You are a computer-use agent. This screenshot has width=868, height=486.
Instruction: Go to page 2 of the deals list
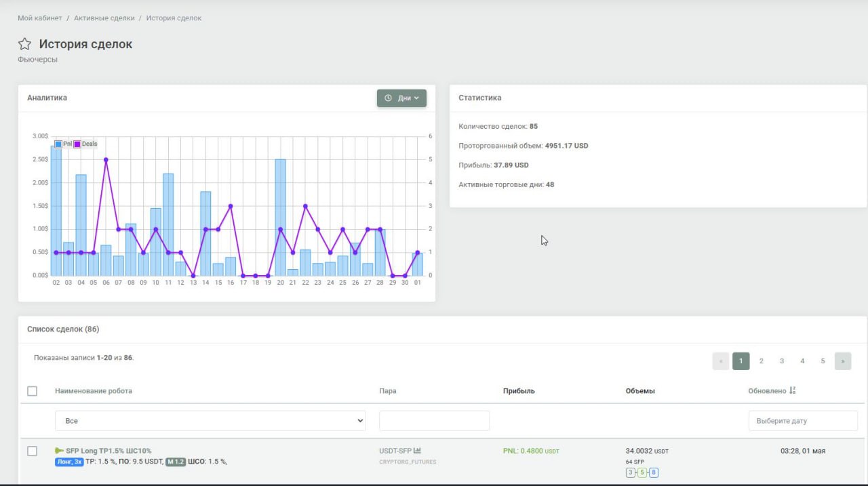point(762,361)
